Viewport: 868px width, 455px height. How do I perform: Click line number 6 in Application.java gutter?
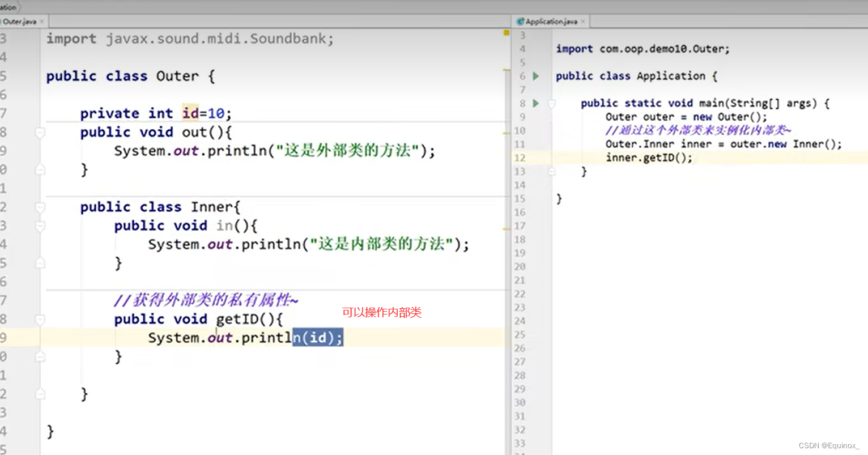coord(522,76)
